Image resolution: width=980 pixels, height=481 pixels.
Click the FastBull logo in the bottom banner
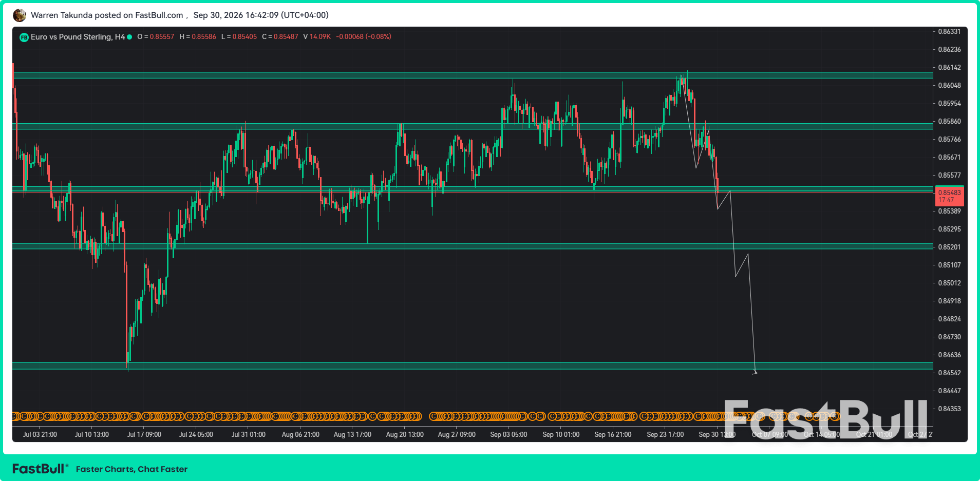click(40, 469)
